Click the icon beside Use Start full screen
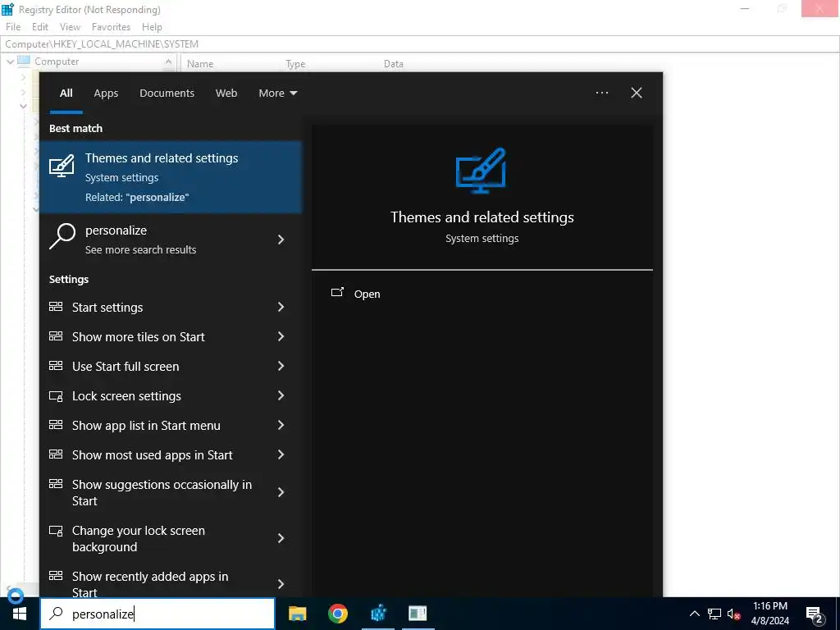 (56, 365)
